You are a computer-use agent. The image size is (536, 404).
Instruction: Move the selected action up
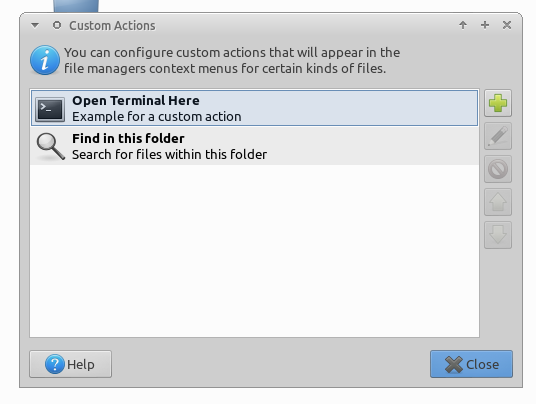click(x=498, y=202)
